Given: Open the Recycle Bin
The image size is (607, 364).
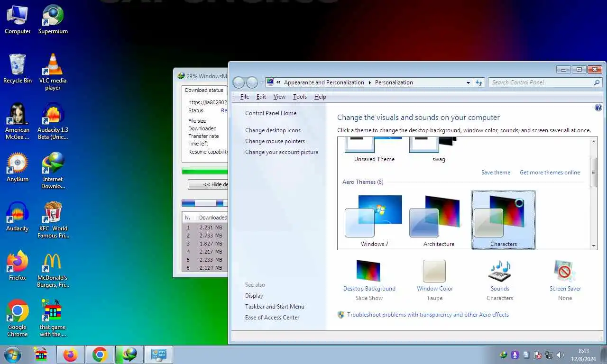Looking at the screenshot, I should pos(18,69).
